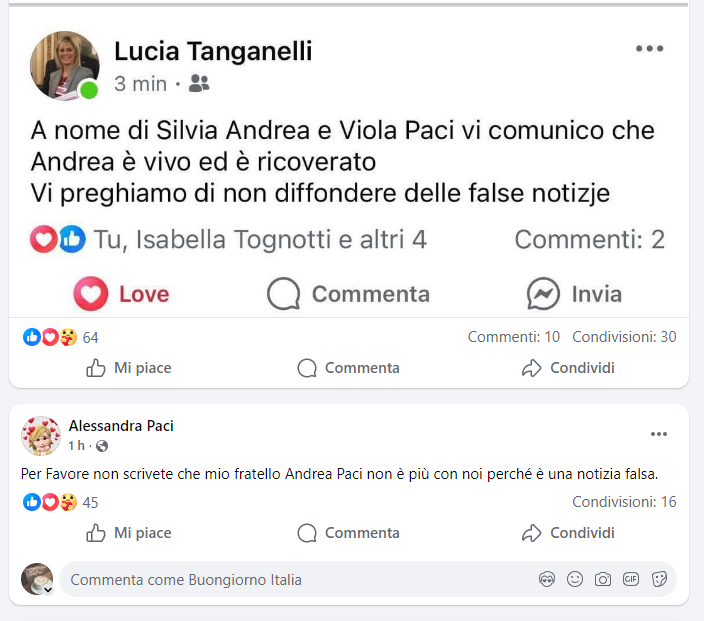Attach a photo using the camera icon

point(603,579)
